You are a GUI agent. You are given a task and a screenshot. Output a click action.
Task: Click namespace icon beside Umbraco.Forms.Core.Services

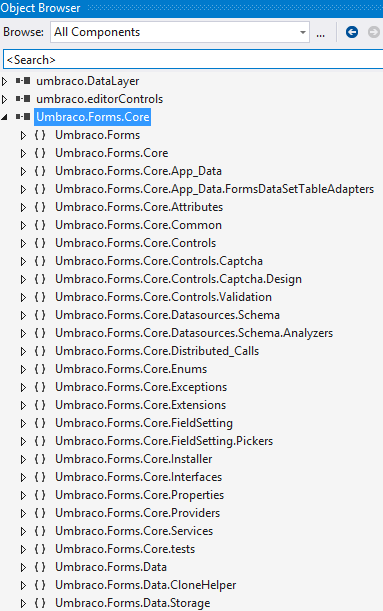(x=40, y=531)
